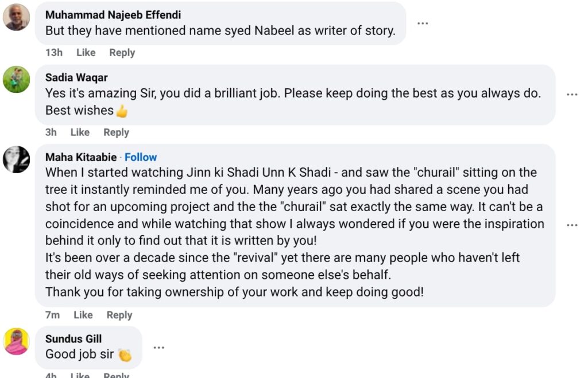Like Muhammad Najeeb Effendi's comment

tap(86, 53)
